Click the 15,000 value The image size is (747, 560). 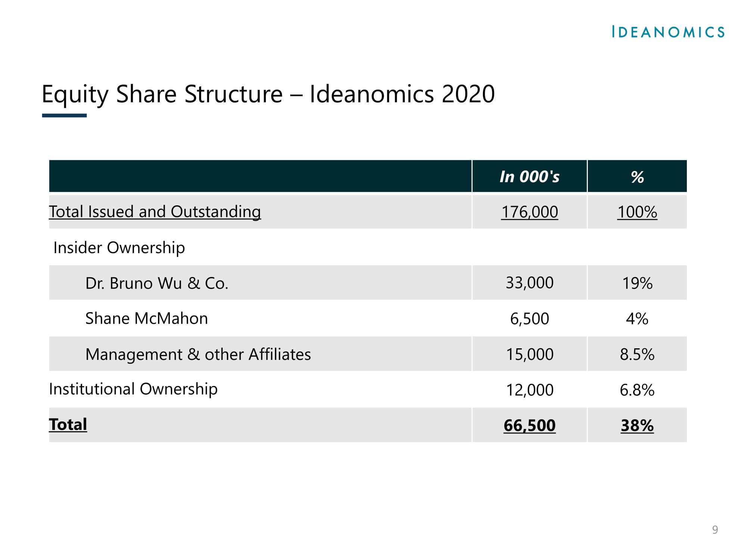(x=529, y=354)
